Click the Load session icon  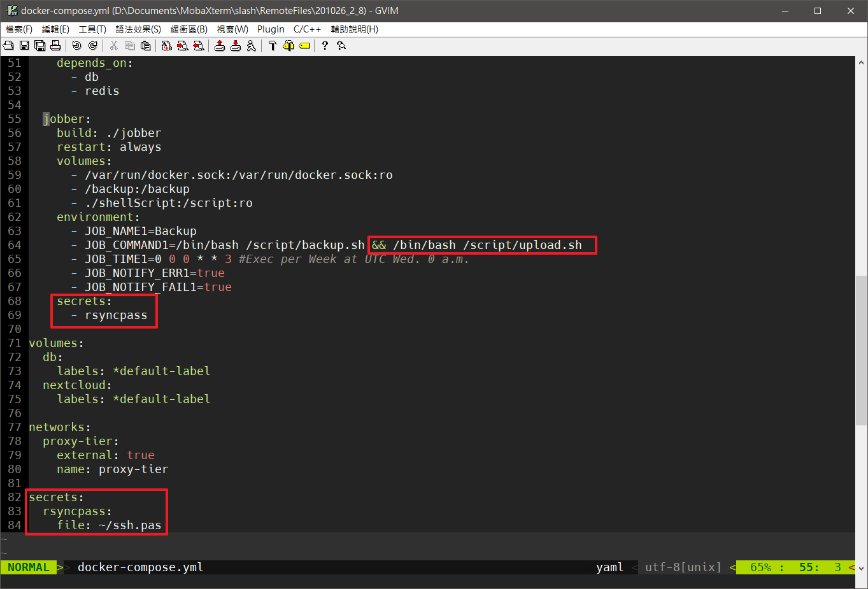220,45
